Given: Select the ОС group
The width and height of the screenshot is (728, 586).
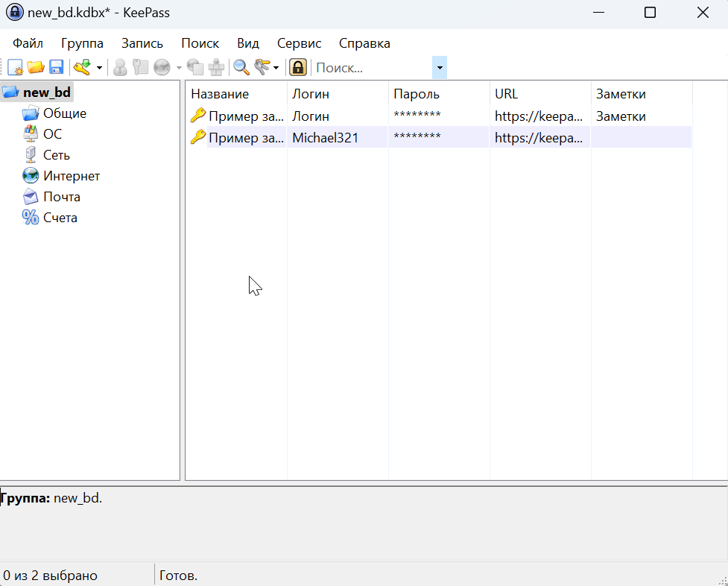Looking at the screenshot, I should click(x=52, y=134).
